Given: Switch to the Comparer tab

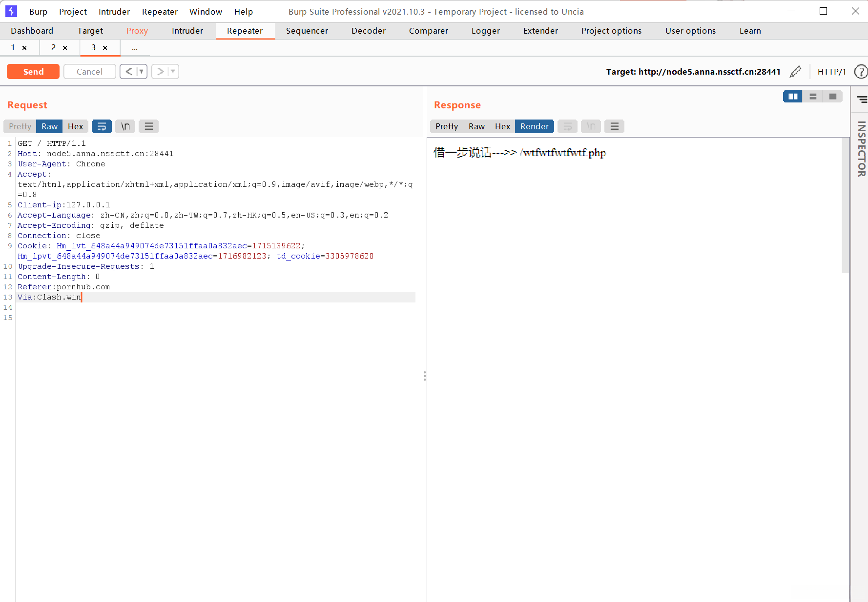Looking at the screenshot, I should click(429, 31).
